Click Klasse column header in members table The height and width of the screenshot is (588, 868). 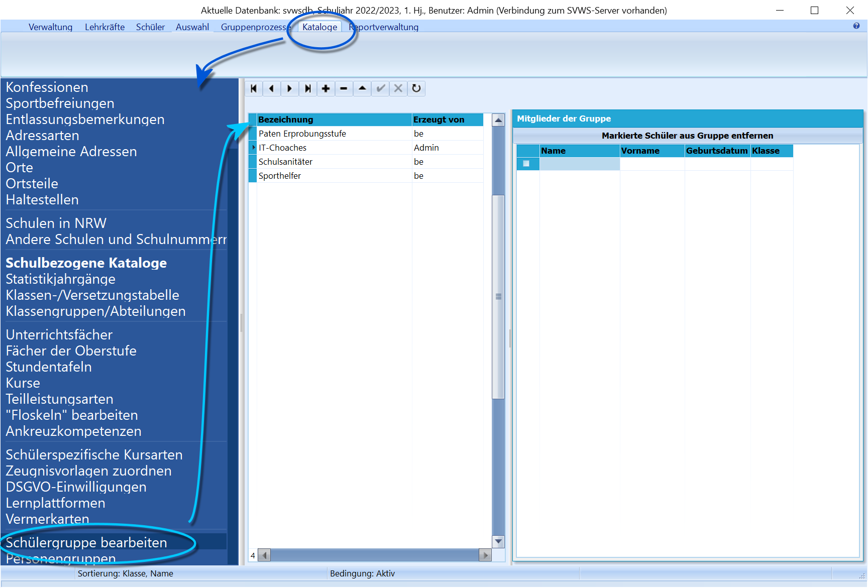point(772,151)
